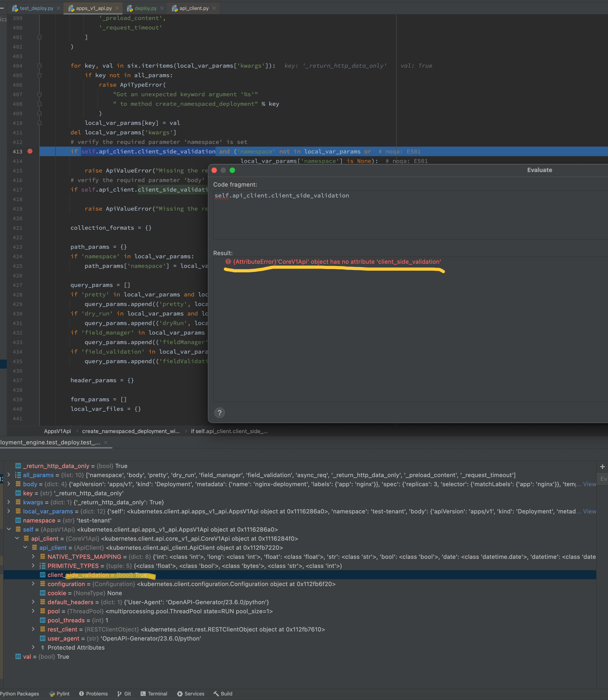Select the user_agent variable row
Viewport: 608px width, 700px height.
[300, 638]
